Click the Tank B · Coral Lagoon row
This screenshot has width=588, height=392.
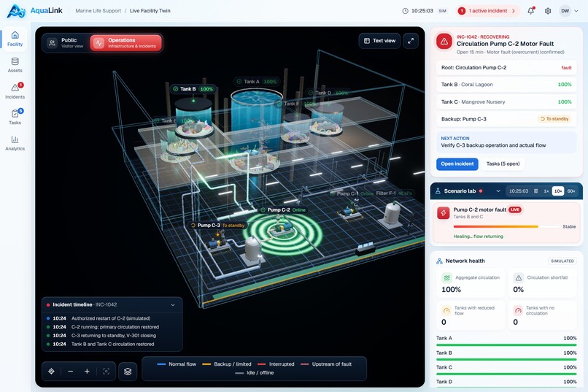506,85
